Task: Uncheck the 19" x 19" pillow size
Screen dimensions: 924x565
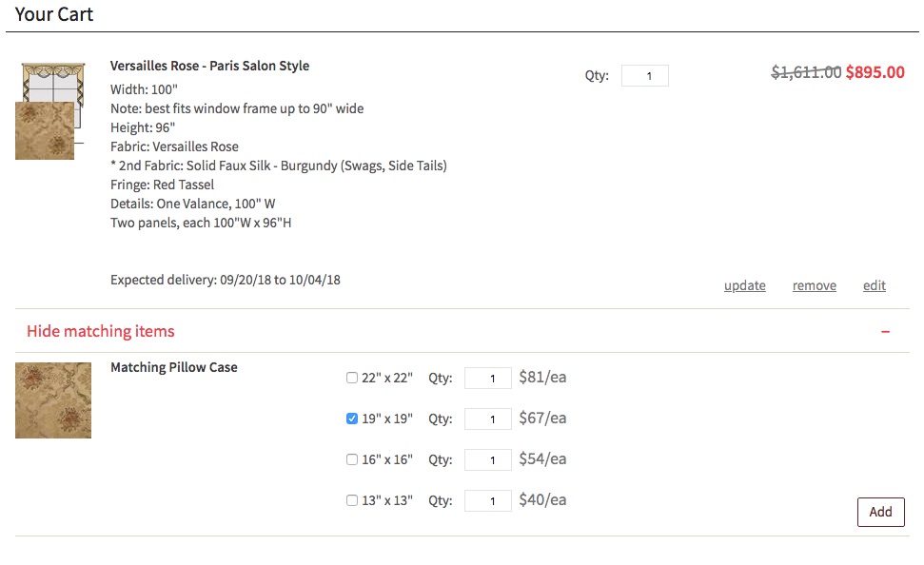Action: tap(352, 419)
